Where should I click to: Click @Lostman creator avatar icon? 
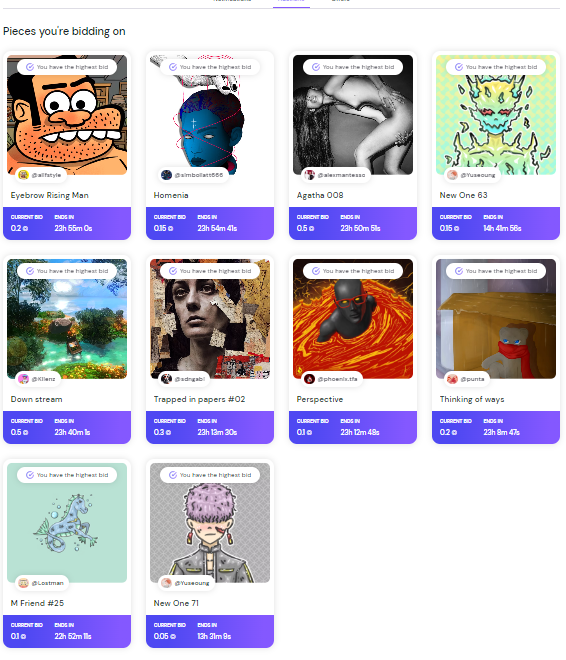pos(24,583)
